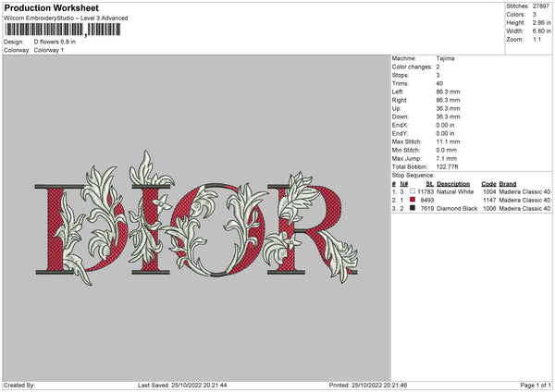The width and height of the screenshot is (555, 392).
Task: Click the EndX value 0.00 in
Action: pyautogui.click(x=445, y=125)
